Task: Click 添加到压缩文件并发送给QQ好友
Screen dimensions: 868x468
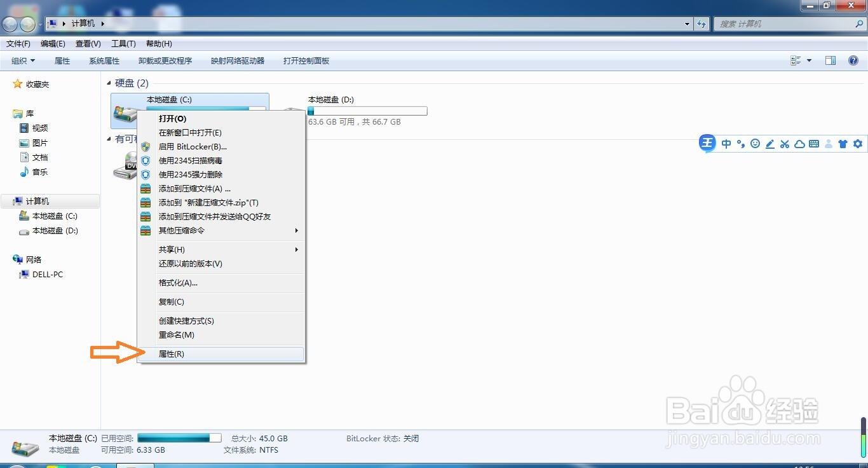Action: click(221, 216)
